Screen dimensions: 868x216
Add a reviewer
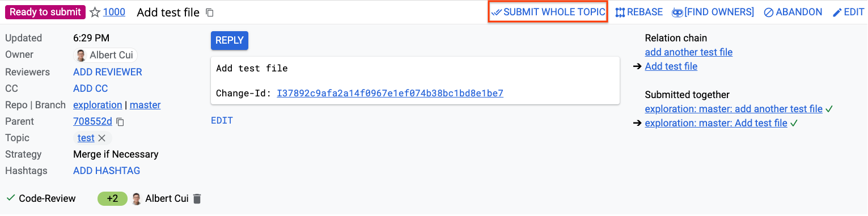point(108,72)
